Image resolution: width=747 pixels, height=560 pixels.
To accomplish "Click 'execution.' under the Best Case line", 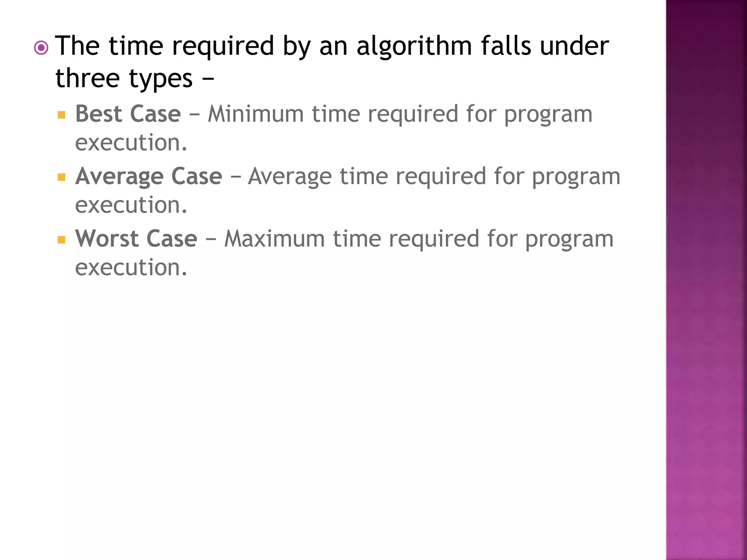I will (x=131, y=143).
